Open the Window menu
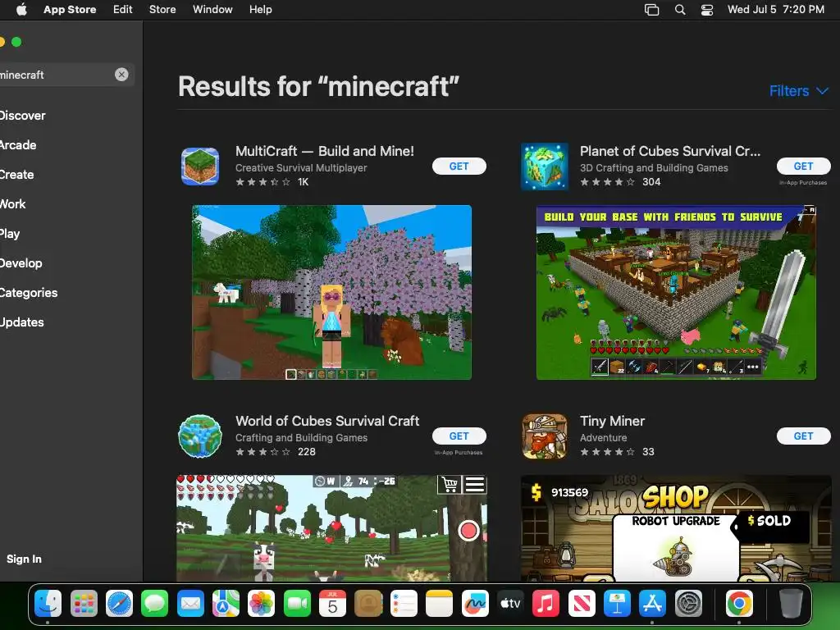Screen dimensions: 840x630 212,9
